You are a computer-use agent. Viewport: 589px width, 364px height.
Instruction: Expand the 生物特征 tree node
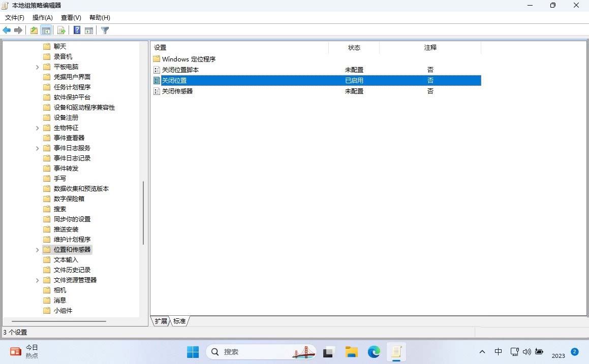pyautogui.click(x=37, y=127)
